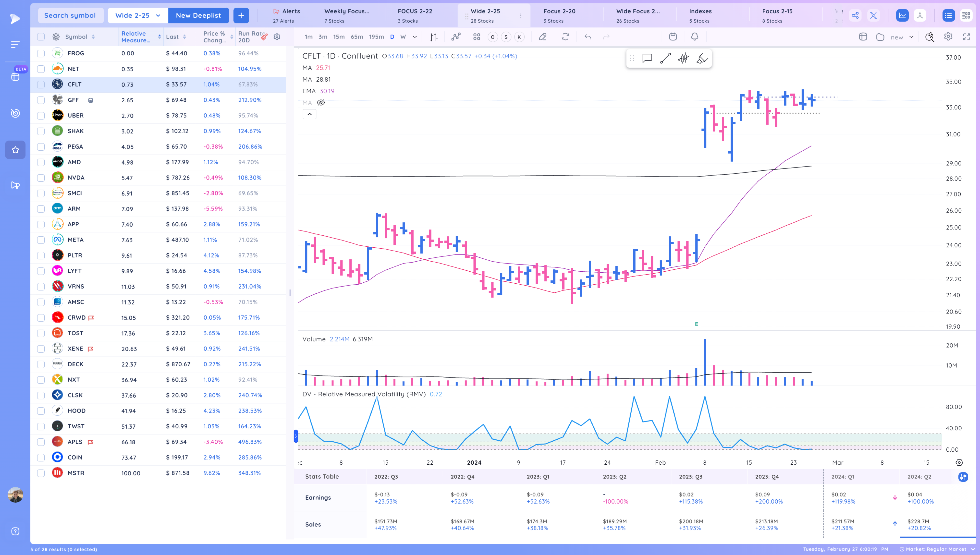Viewport: 980px width, 555px height.
Task: Open the 'new' layout dropdown
Action: click(902, 37)
